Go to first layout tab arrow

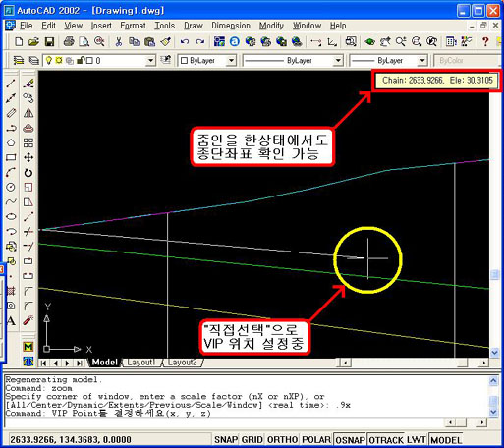[43, 363]
